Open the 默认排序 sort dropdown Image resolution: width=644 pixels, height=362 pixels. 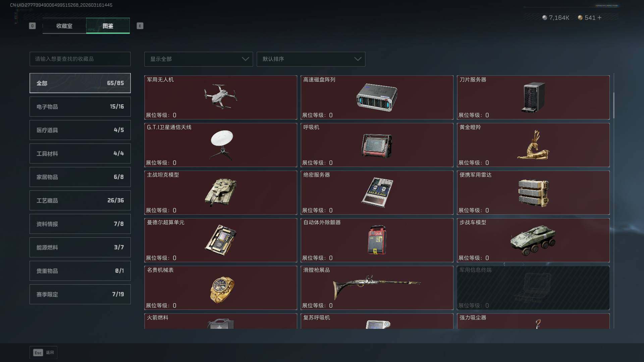click(311, 59)
